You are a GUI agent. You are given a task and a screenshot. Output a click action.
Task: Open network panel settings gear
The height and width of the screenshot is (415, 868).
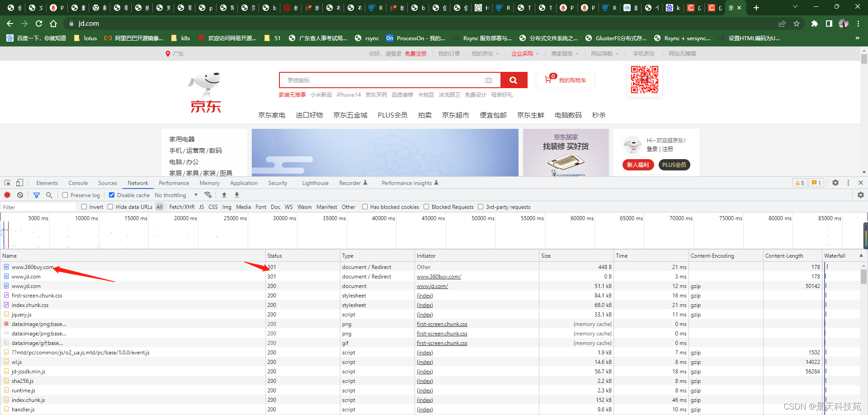[860, 195]
